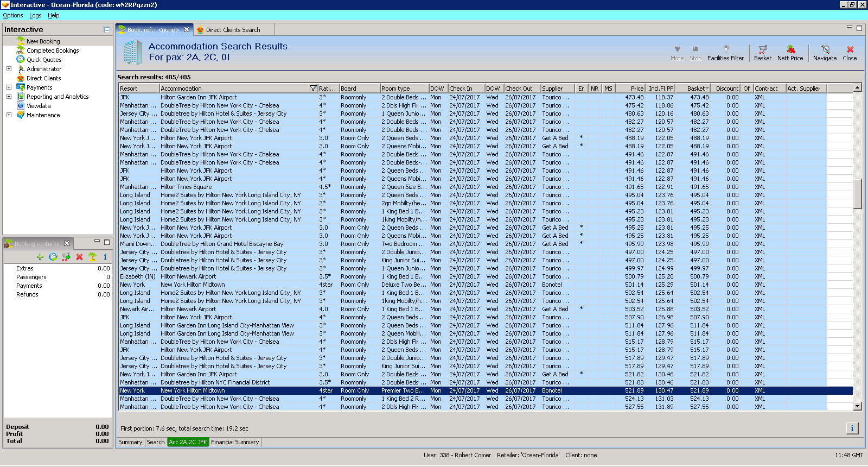Expand the Reporting and Analytics node
The height and width of the screenshot is (467, 868).
9,96
